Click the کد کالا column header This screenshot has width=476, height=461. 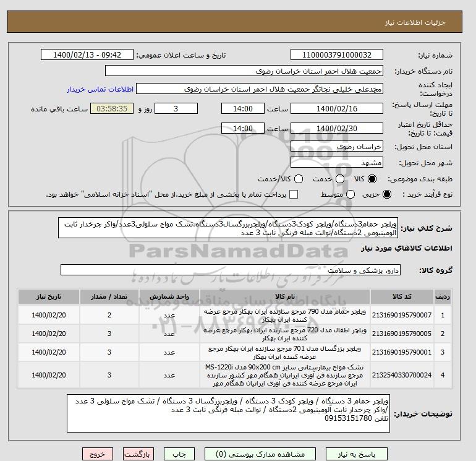coord(402,296)
